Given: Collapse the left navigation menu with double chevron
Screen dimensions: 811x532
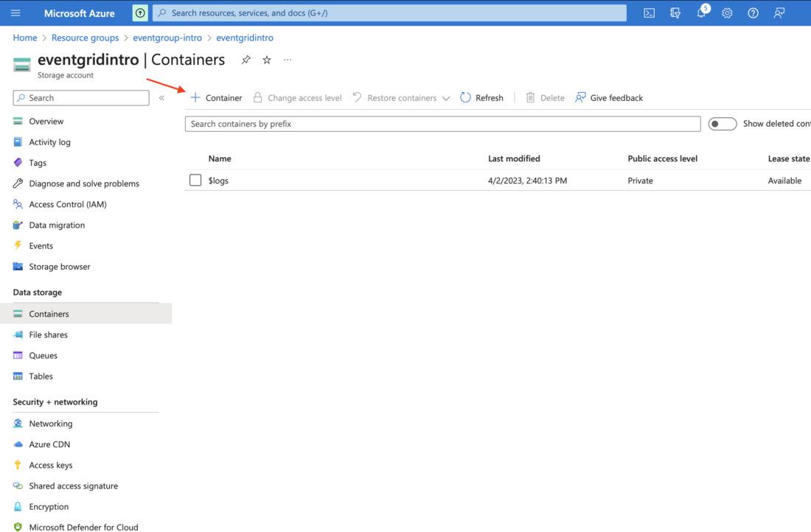Looking at the screenshot, I should (161, 98).
